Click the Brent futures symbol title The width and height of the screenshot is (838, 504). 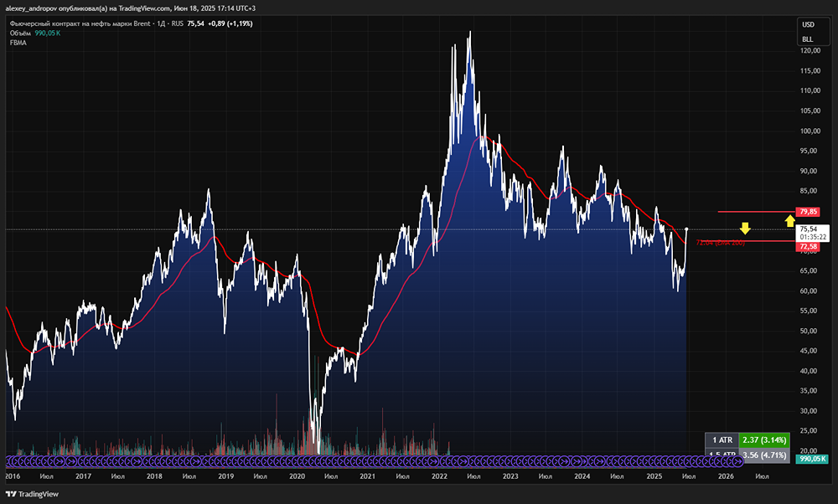click(80, 23)
